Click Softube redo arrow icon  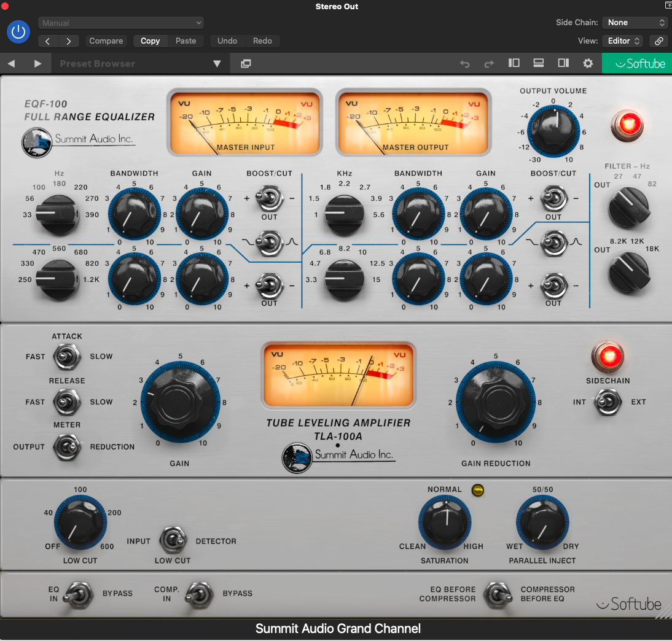coord(489,64)
